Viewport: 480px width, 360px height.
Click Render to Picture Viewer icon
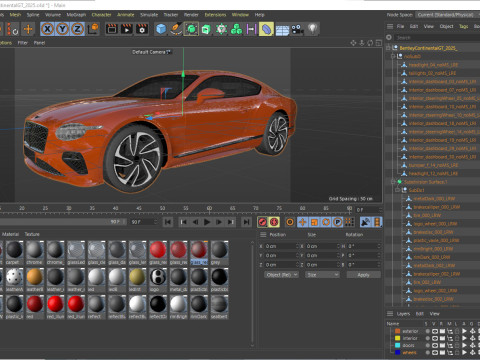click(x=127, y=29)
